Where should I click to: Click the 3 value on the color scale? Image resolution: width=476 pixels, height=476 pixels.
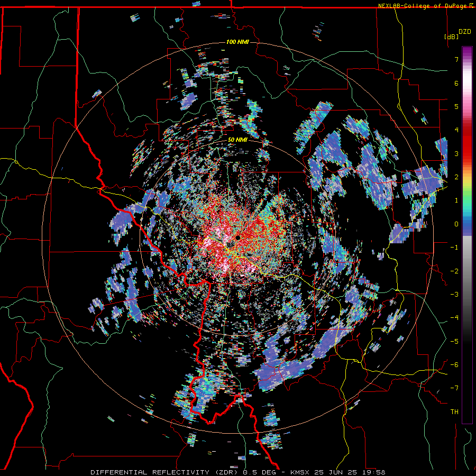pyautogui.click(x=456, y=153)
